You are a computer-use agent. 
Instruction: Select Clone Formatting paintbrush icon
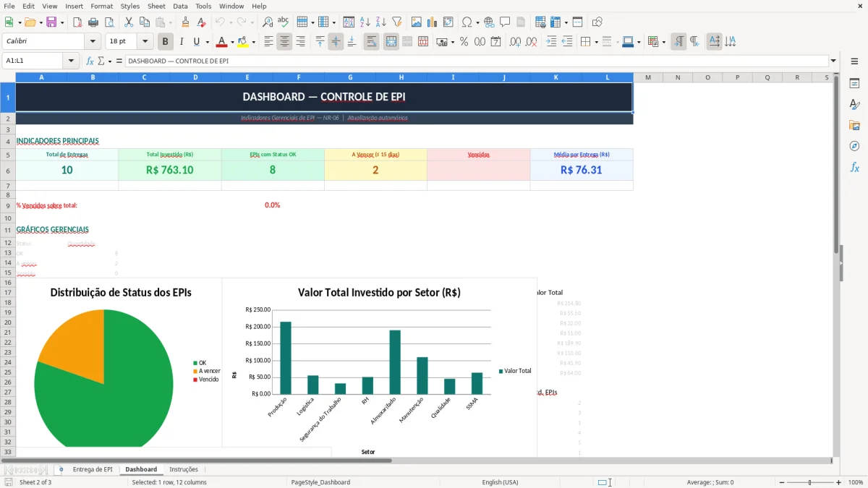[186, 22]
